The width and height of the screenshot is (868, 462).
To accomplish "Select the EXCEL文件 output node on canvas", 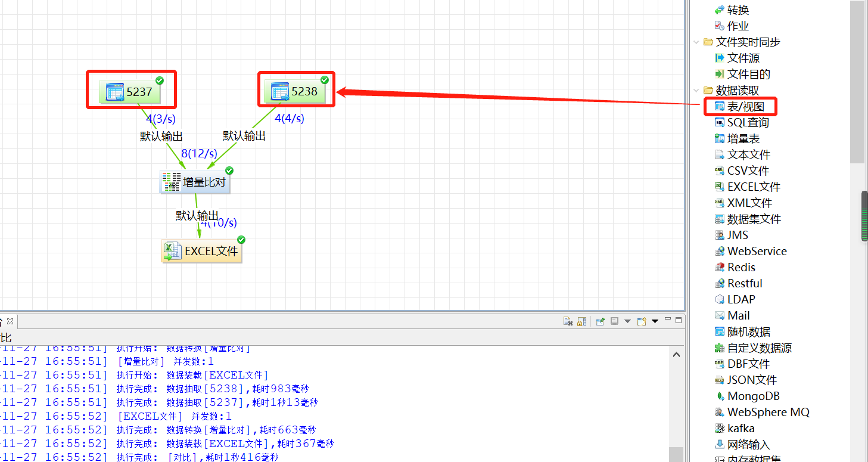I will [202, 251].
